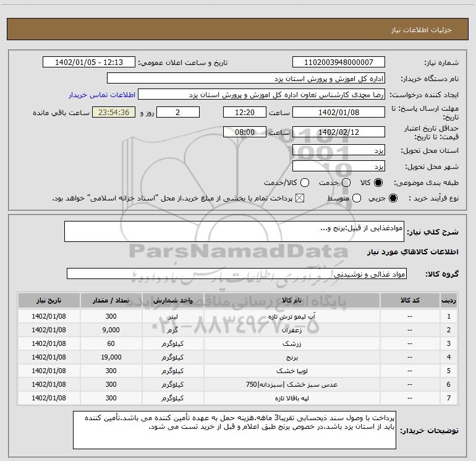Image resolution: width=476 pixels, height=461 pixels.
Task: Click the واحد شمارش column header
Action: tap(172, 300)
